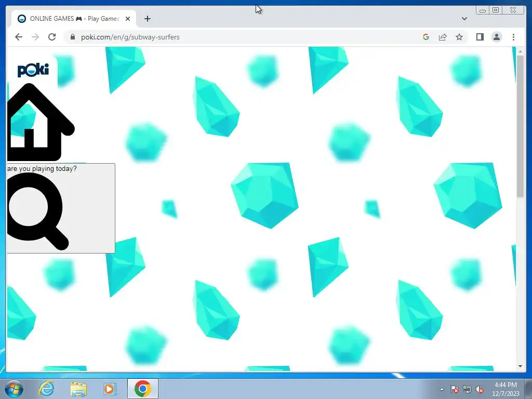The image size is (532, 399).
Task: Close the Chrome window
Action: pyautogui.click(x=513, y=10)
